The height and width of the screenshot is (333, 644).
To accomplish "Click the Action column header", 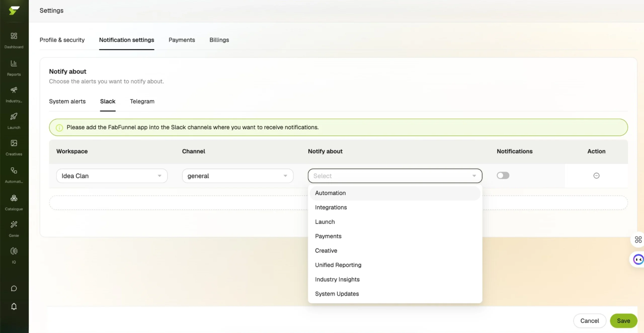I will tap(596, 151).
